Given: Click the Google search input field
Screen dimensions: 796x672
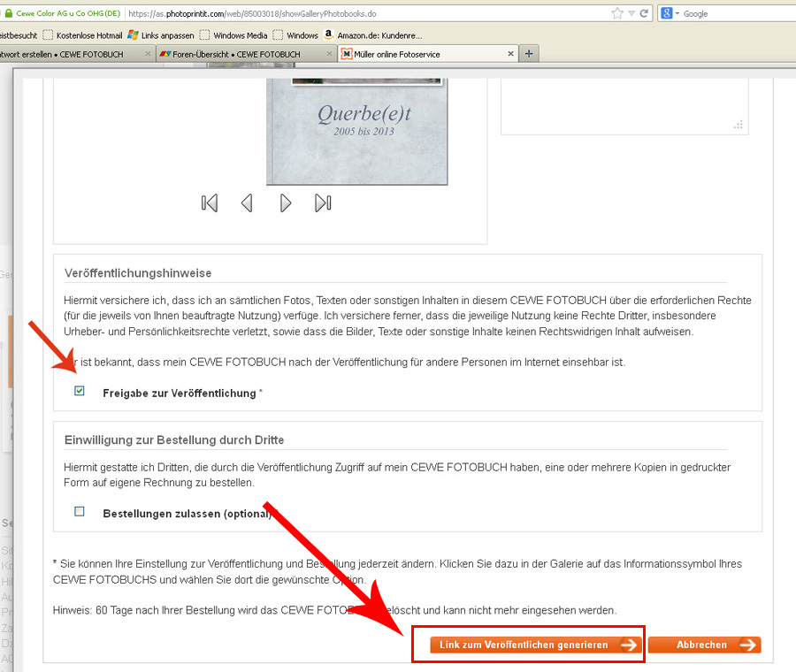Looking at the screenshot, I should [739, 13].
